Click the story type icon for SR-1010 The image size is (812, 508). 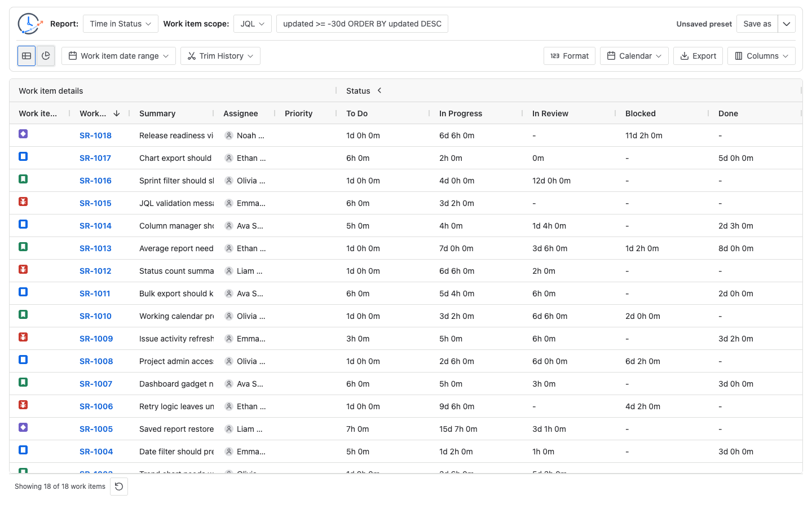[23, 314]
